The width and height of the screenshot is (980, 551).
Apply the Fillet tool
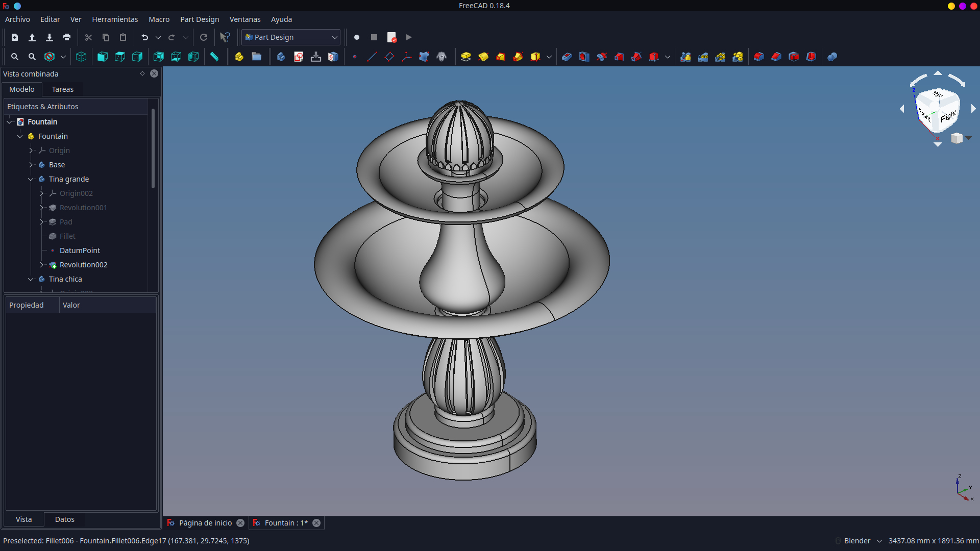[758, 57]
